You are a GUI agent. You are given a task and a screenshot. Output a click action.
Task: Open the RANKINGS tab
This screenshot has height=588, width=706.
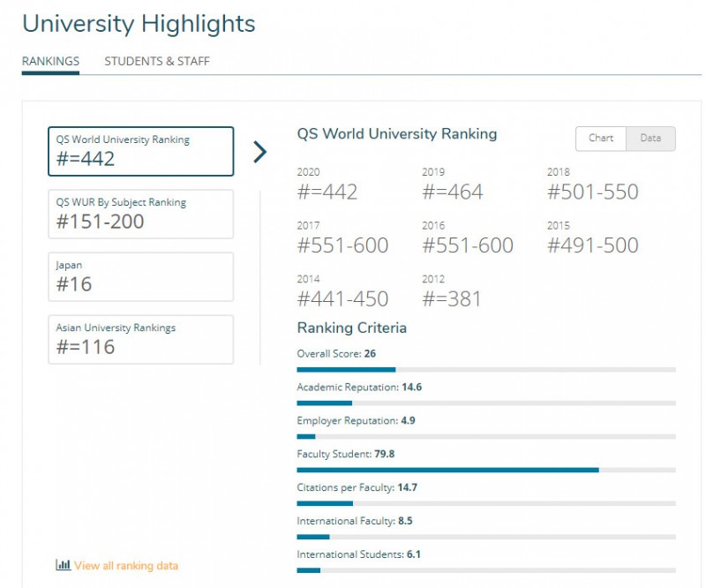[x=50, y=62]
